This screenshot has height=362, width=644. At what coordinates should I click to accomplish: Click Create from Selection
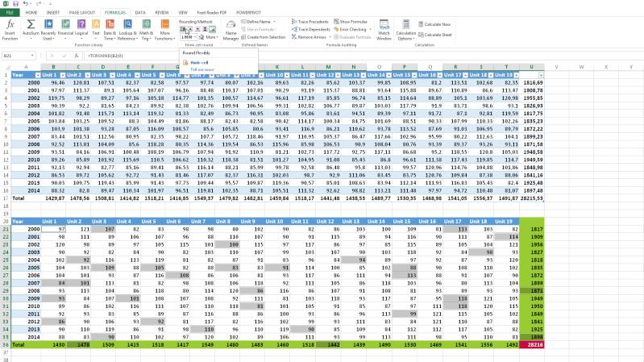pyautogui.click(x=264, y=37)
